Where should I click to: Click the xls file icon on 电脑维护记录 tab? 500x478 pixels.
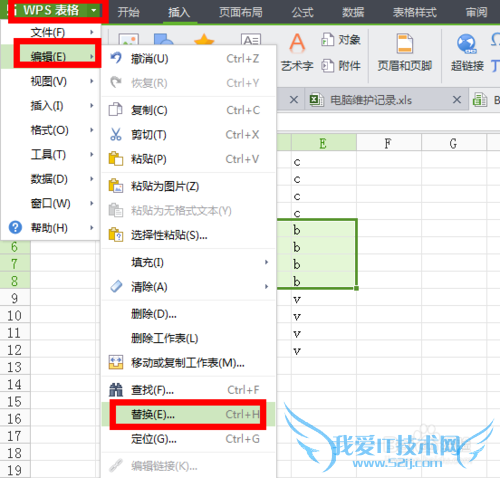[316, 100]
